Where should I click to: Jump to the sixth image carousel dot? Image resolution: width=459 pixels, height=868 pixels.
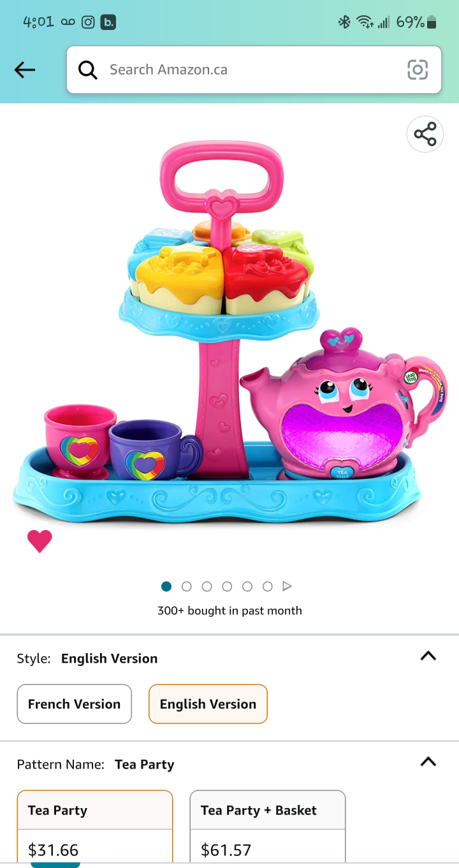click(x=268, y=586)
